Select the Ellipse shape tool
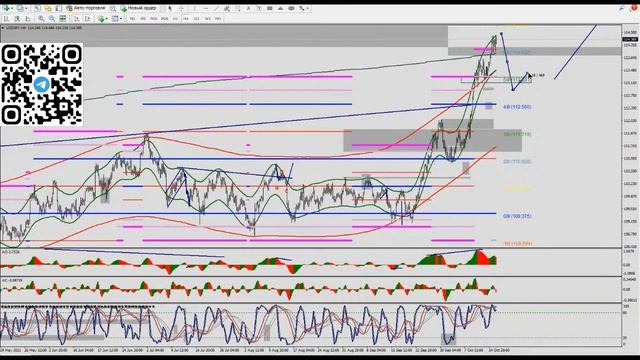Screen dimensions: 640x360 tap(291, 8)
